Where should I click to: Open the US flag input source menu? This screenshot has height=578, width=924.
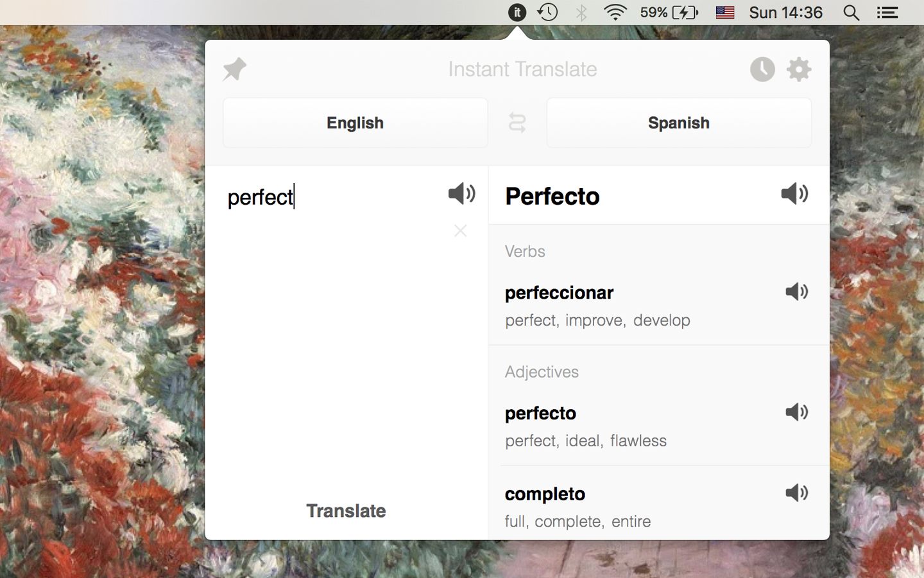tap(725, 12)
